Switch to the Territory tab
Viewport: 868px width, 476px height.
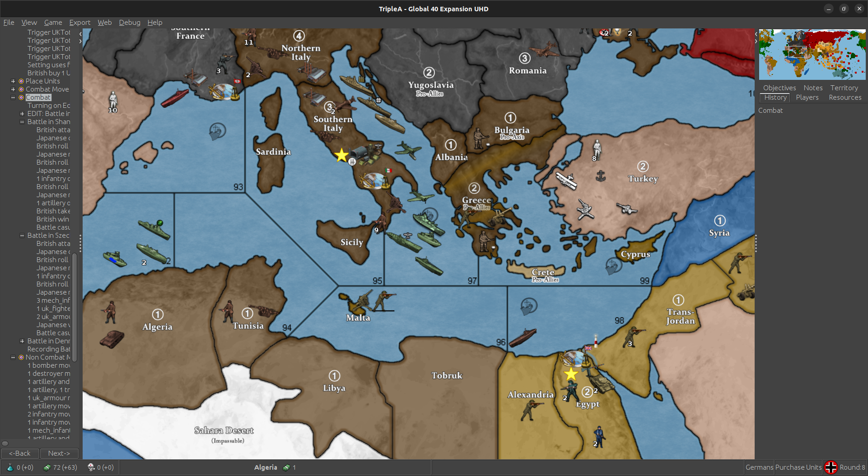(x=844, y=88)
